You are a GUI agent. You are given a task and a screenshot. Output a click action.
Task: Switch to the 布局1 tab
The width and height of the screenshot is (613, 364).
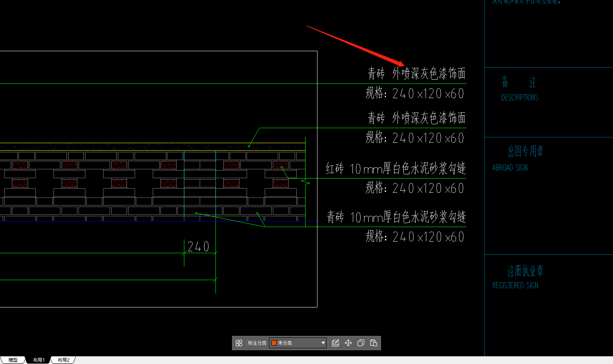coord(39,360)
